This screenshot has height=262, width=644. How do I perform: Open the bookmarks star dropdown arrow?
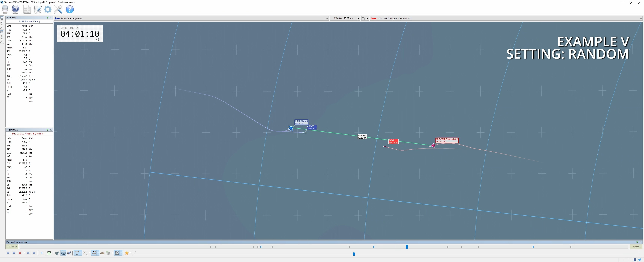click(130, 253)
